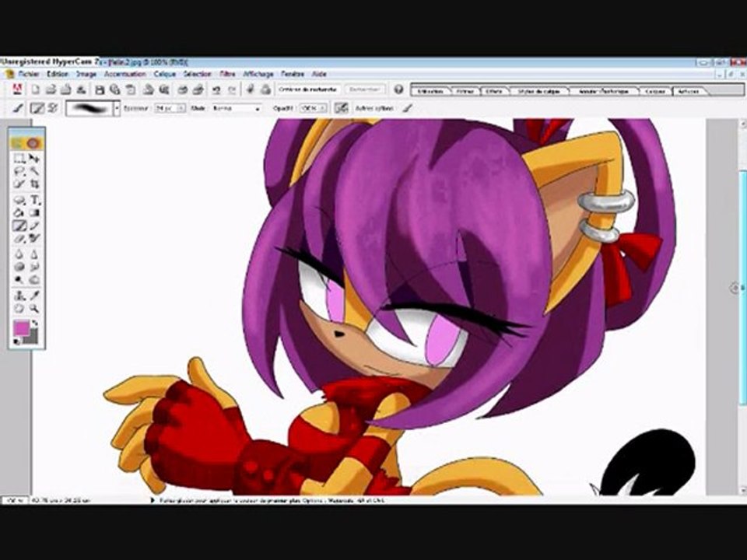Reset to default black and white colors
Image resolution: width=747 pixels, height=560 pixels.
pyautogui.click(x=16, y=341)
